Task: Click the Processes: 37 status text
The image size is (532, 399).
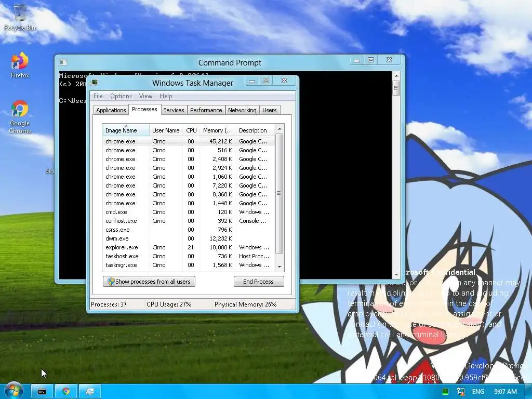Action: tap(109, 304)
